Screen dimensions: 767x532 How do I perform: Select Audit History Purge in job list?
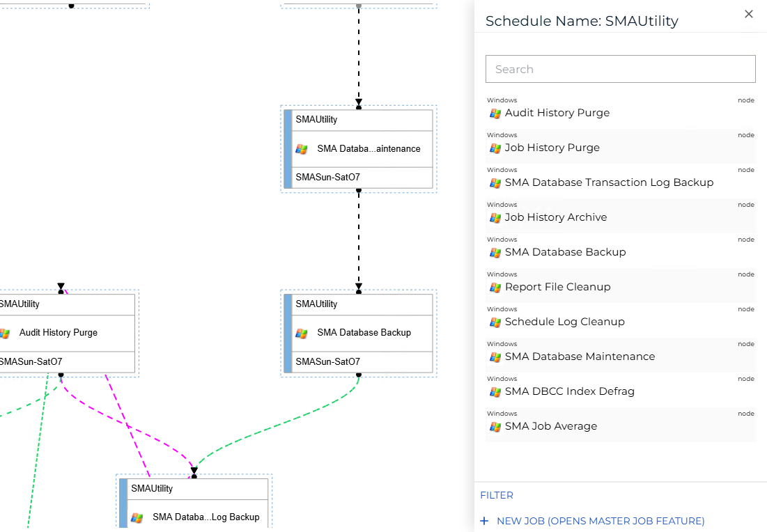coord(620,111)
